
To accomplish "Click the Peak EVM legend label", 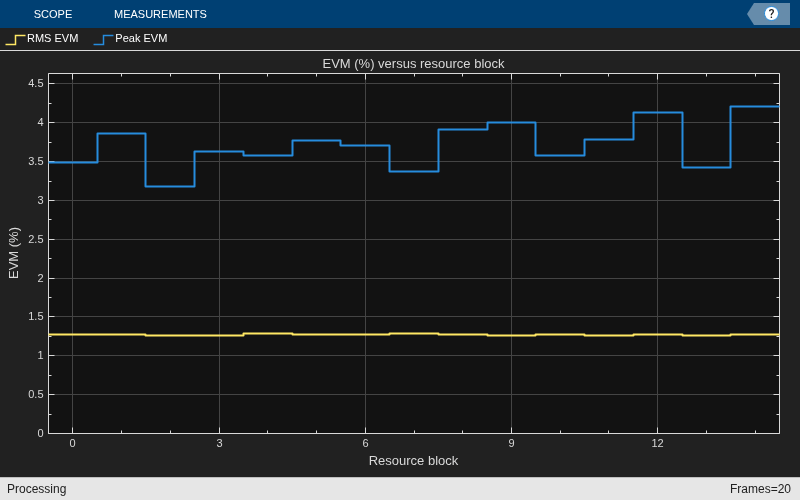I will pyautogui.click(x=141, y=38).
